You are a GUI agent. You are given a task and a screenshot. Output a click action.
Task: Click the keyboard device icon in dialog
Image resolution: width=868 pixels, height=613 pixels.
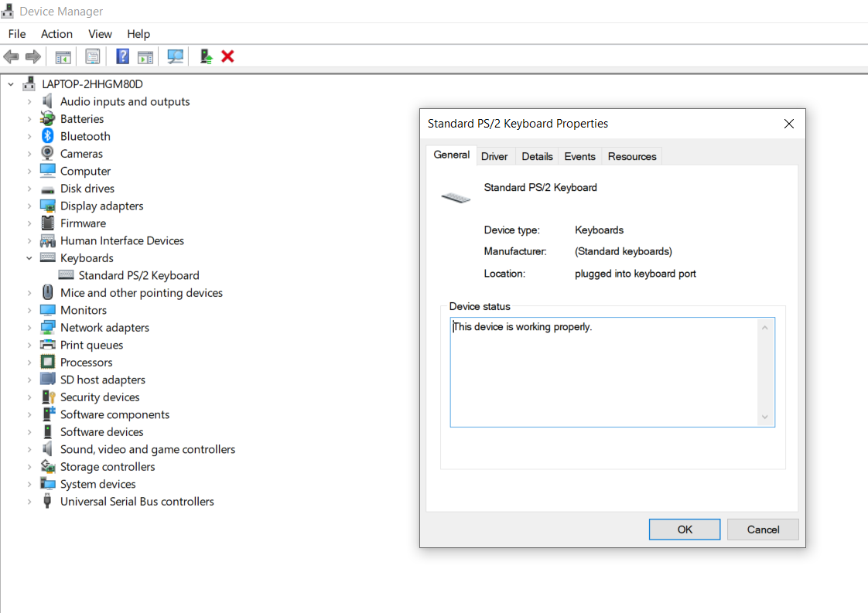[456, 197]
